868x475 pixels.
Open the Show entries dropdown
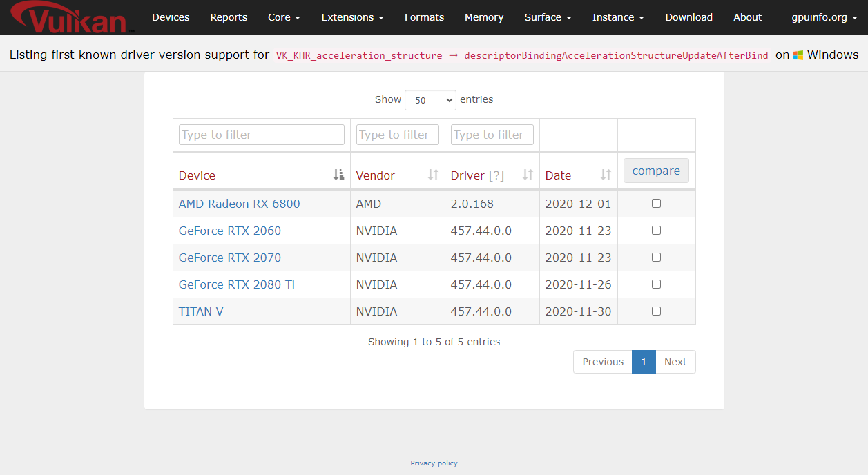[x=430, y=100]
